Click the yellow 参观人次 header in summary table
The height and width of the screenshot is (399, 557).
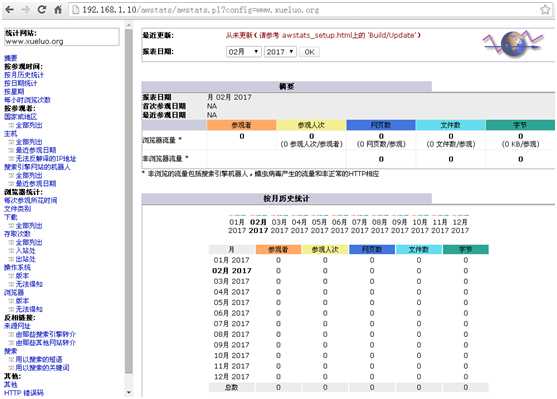tap(311, 125)
